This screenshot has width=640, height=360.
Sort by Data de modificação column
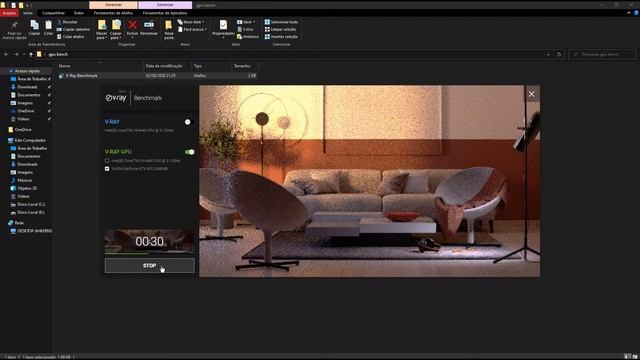click(x=164, y=66)
